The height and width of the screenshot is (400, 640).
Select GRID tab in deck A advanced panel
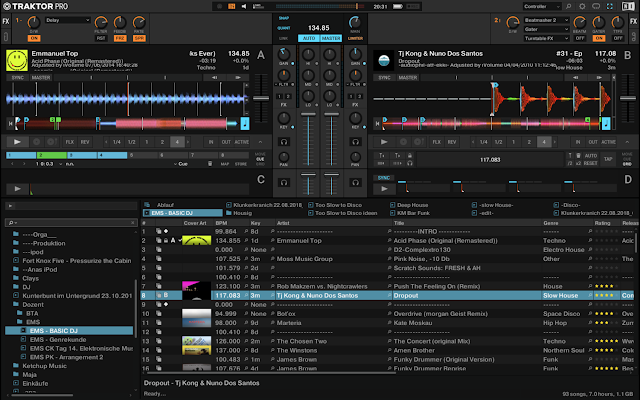click(x=260, y=164)
